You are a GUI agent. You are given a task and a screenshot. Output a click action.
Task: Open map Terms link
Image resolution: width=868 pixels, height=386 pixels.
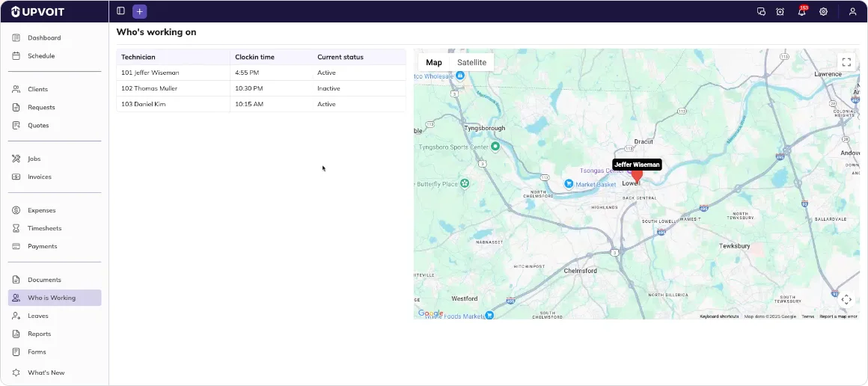pyautogui.click(x=807, y=316)
